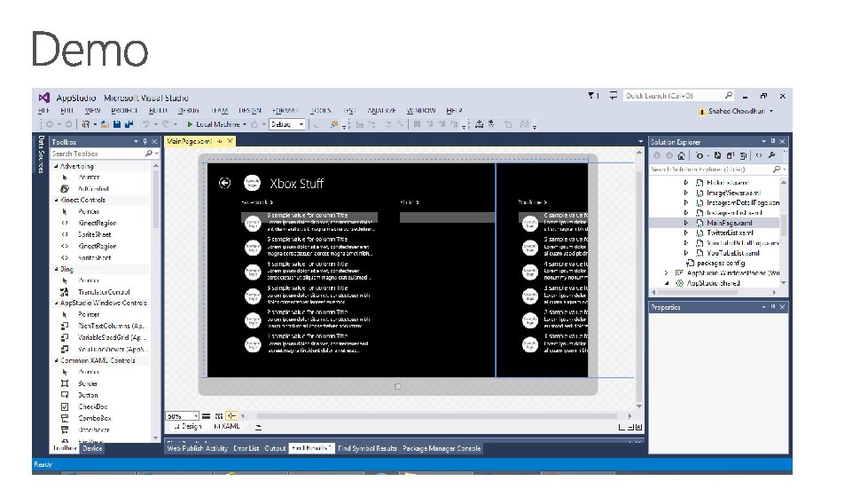The height and width of the screenshot is (489, 868).
Task: Select the AdControl toolbox item
Action: click(94, 189)
